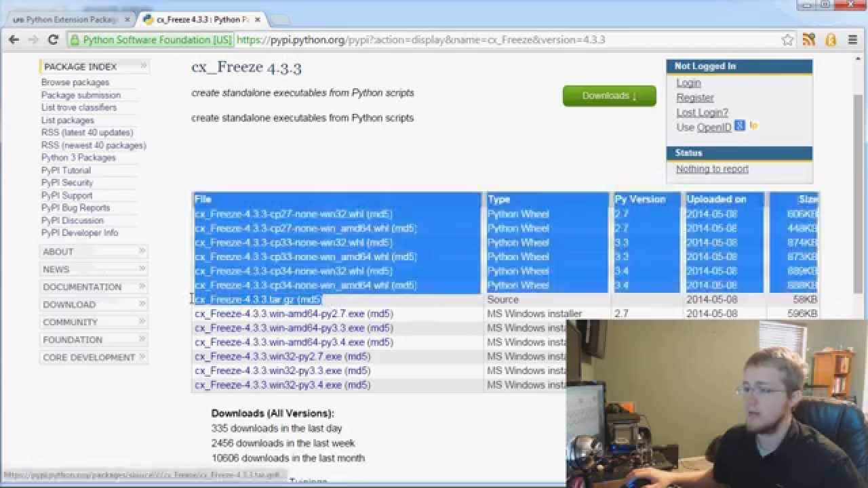868x488 pixels.
Task: Download cx_Freeze-4.3.3-cp33-none-win32.whl
Action: pos(280,243)
